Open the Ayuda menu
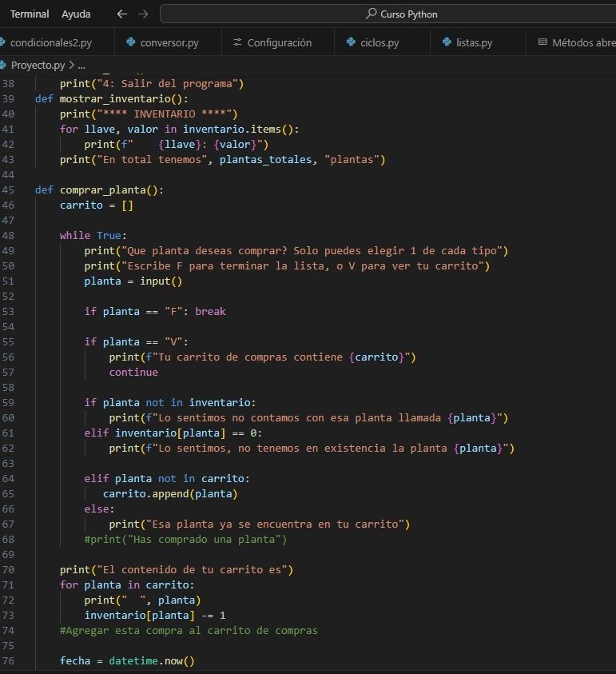This screenshot has width=616, height=674. point(76,14)
